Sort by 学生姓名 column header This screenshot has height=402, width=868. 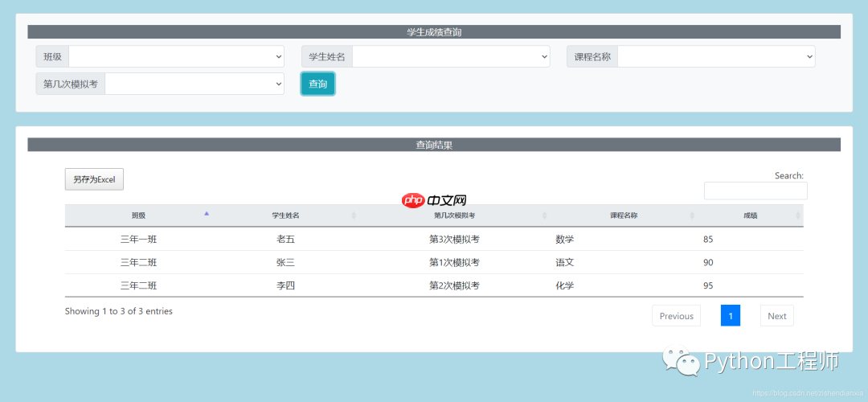(285, 215)
